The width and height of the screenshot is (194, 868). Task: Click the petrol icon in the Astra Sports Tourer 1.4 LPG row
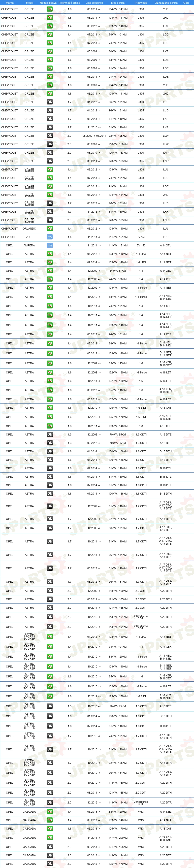tap(50, 637)
